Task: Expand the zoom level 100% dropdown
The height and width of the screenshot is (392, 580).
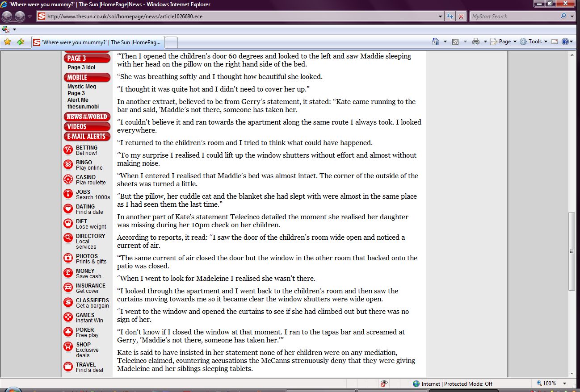Action: coord(565,384)
